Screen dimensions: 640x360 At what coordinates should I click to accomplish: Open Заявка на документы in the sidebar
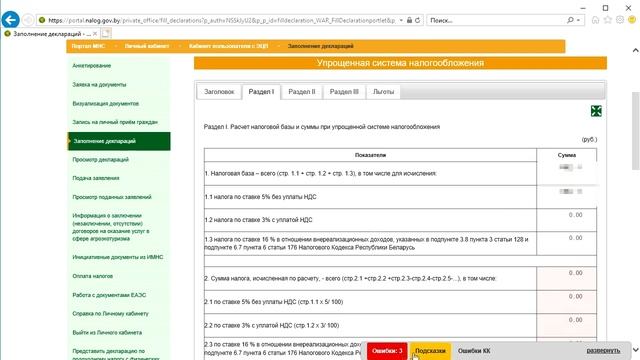pyautogui.click(x=99, y=84)
